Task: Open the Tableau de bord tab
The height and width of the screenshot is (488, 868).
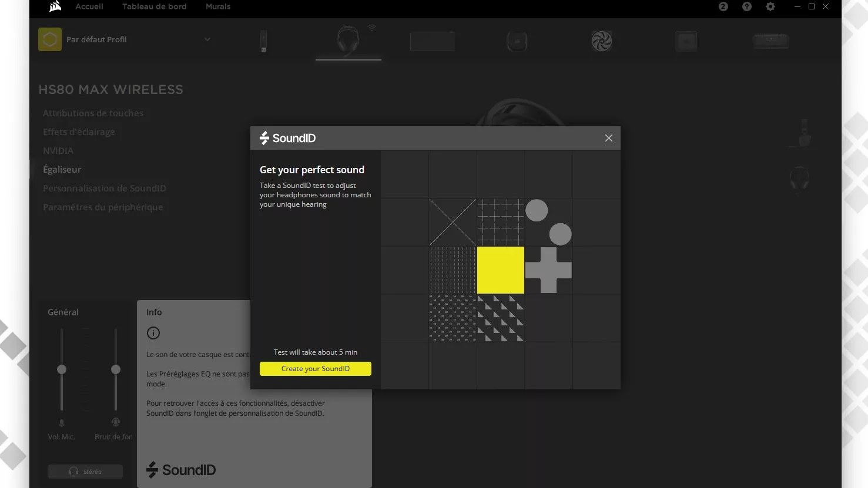Action: 155,6
